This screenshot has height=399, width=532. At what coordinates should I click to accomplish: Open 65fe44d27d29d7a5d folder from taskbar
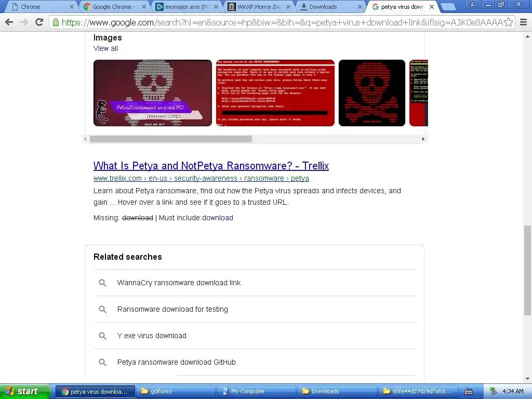tap(417, 392)
